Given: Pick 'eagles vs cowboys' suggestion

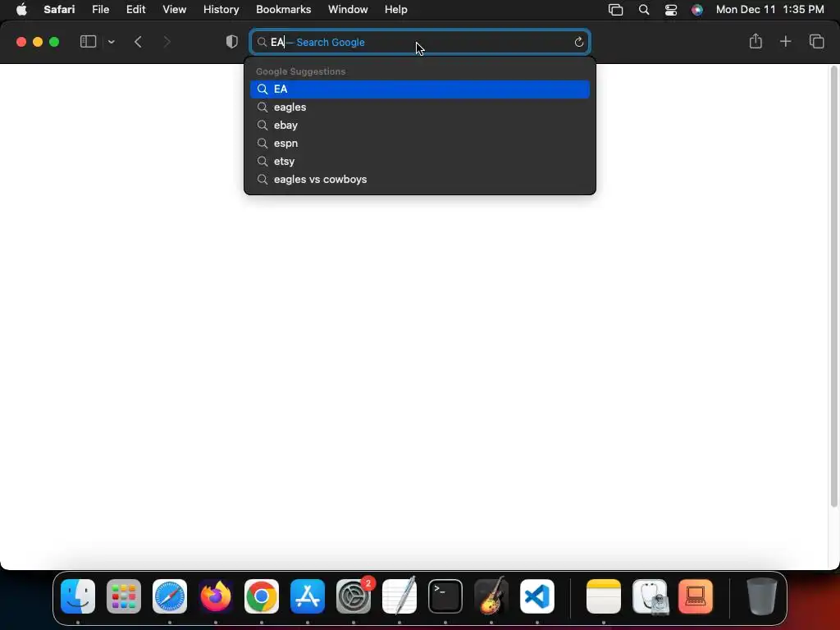Looking at the screenshot, I should tap(420, 180).
